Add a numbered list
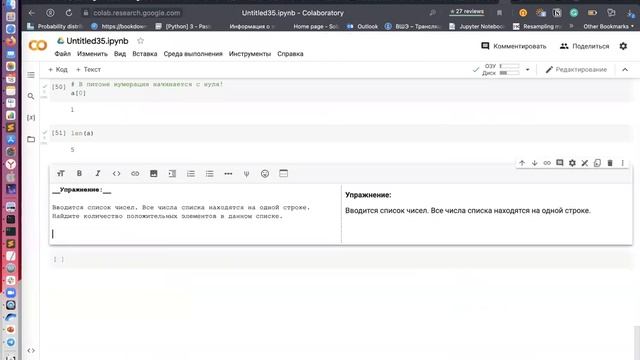 tap(191, 173)
